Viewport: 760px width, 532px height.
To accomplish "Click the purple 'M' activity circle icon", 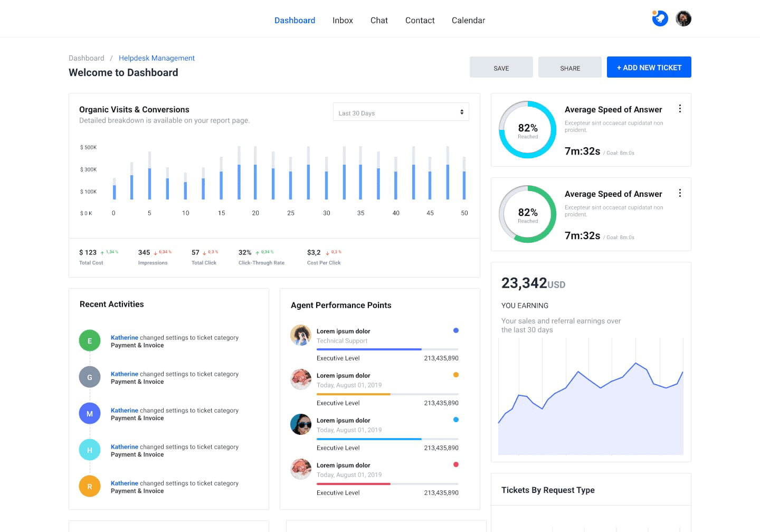I will point(89,413).
